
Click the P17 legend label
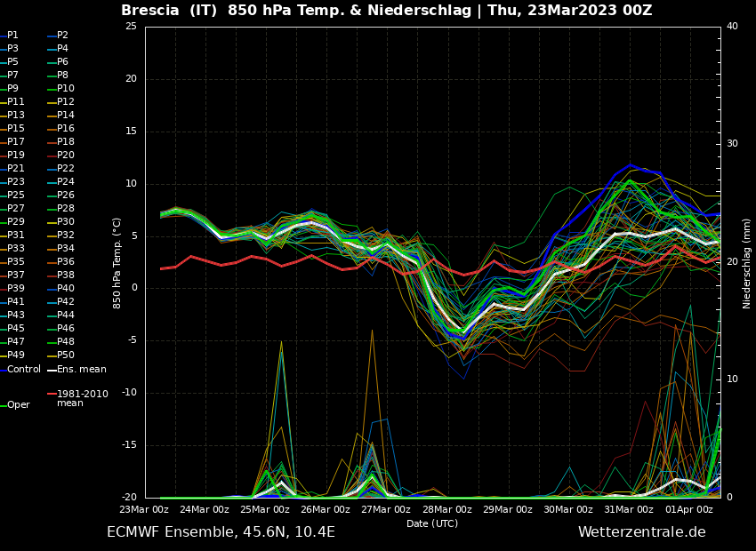pyautogui.click(x=15, y=141)
